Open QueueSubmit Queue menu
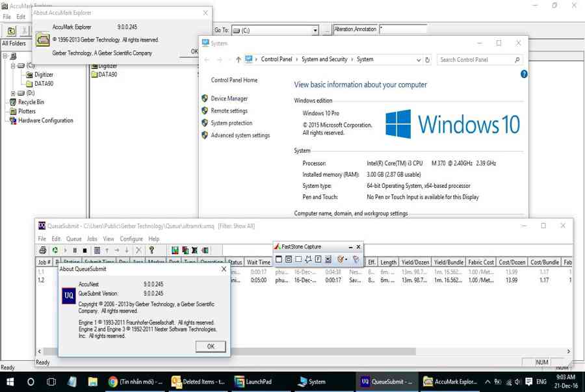The height and width of the screenshot is (392, 585). pos(74,239)
